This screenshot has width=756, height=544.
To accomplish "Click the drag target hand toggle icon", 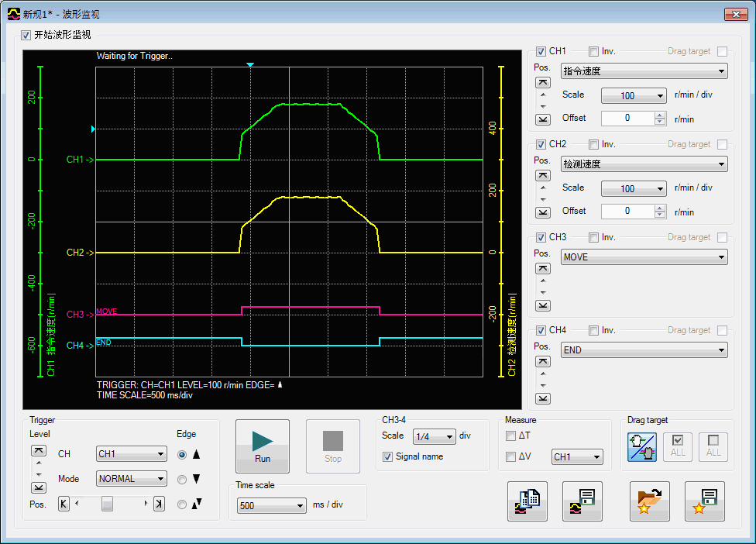I will pyautogui.click(x=641, y=447).
